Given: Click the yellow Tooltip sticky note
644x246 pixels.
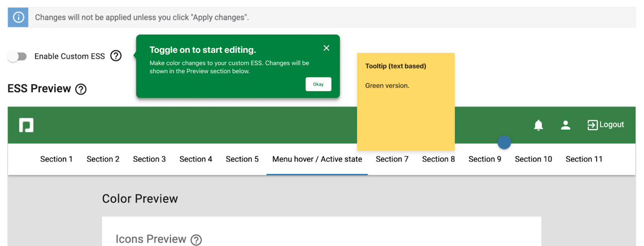Looking at the screenshot, I should click(406, 102).
